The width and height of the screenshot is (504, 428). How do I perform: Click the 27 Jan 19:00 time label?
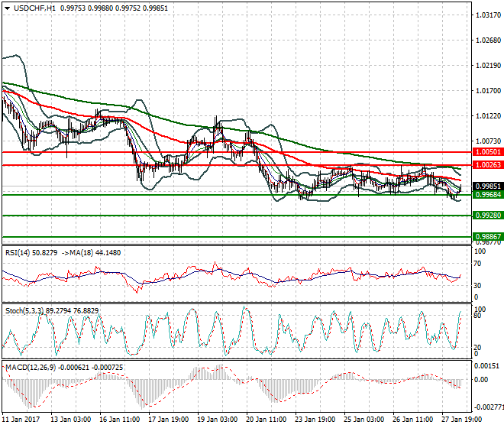click(x=461, y=420)
